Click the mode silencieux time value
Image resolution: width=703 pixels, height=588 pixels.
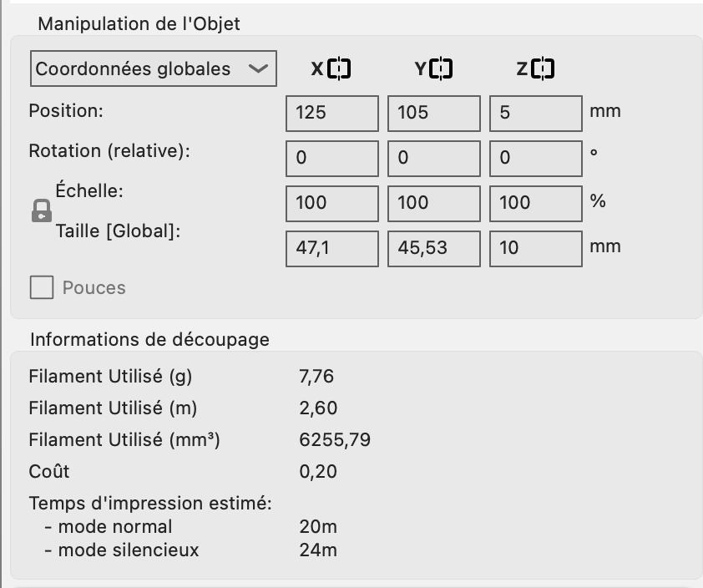click(318, 550)
